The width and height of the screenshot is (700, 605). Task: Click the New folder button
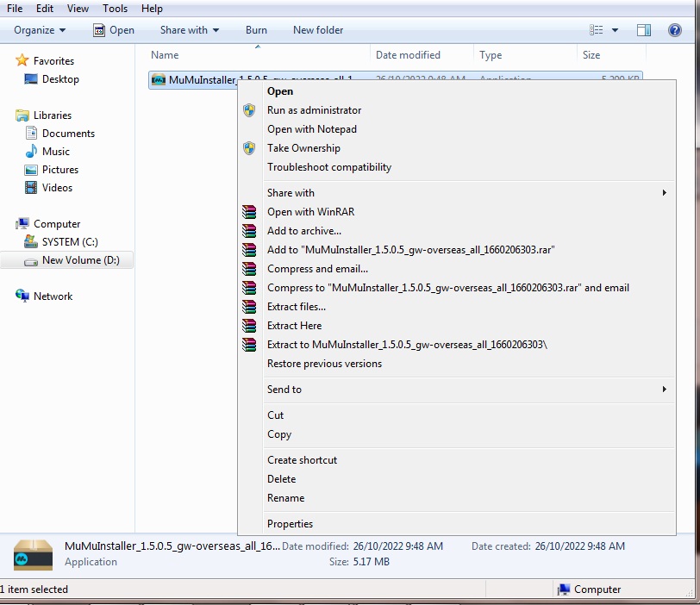click(317, 30)
